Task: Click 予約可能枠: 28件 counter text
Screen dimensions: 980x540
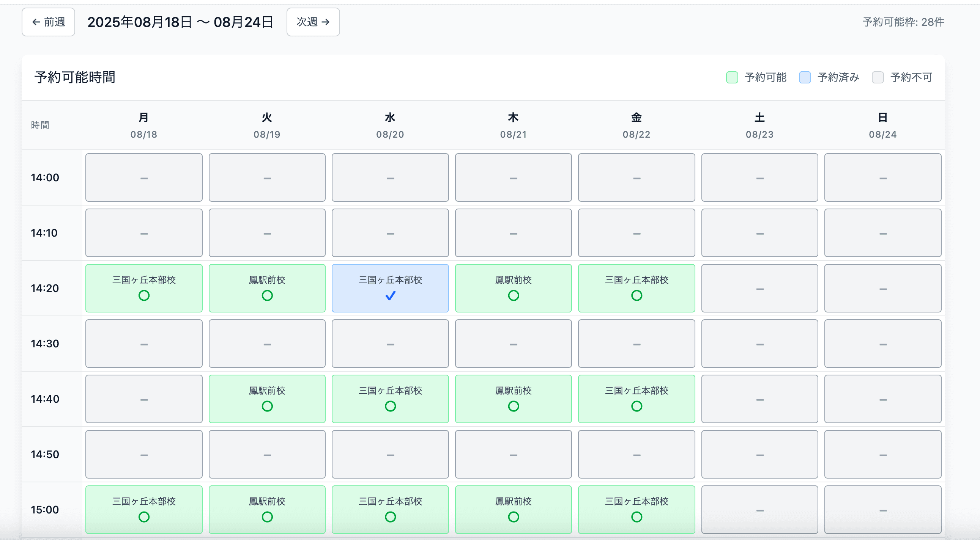Action: point(903,22)
